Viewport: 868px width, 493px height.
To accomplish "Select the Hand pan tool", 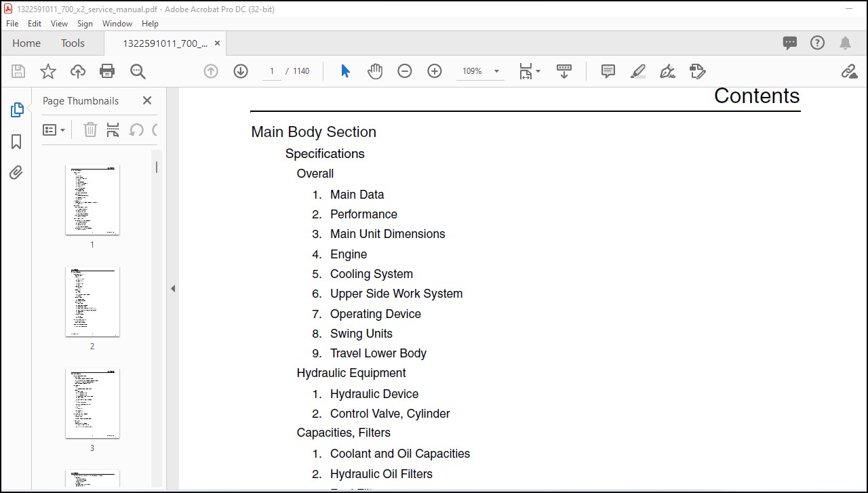I will (x=375, y=71).
